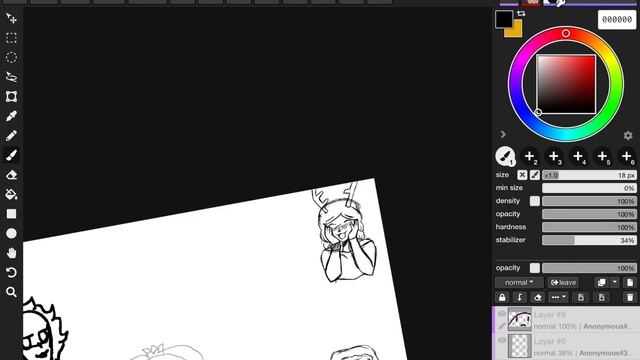Image resolution: width=640 pixels, height=360 pixels.
Task: Toggle the clipping arrow button
Action: tap(520, 298)
